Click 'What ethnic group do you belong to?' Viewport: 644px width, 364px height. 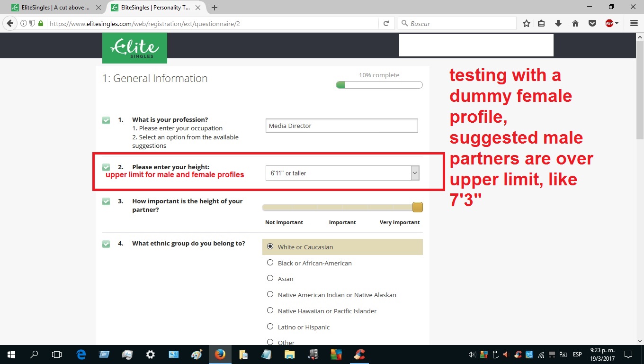pos(188,243)
